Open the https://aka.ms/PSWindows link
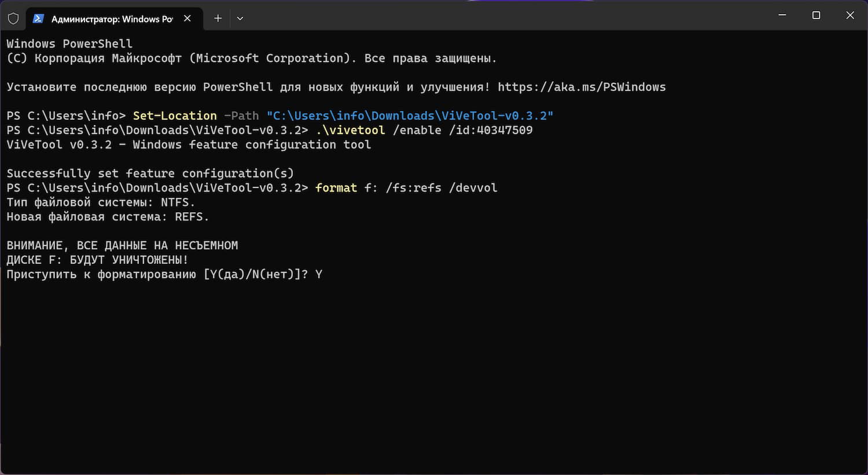The width and height of the screenshot is (868, 475). pos(582,87)
